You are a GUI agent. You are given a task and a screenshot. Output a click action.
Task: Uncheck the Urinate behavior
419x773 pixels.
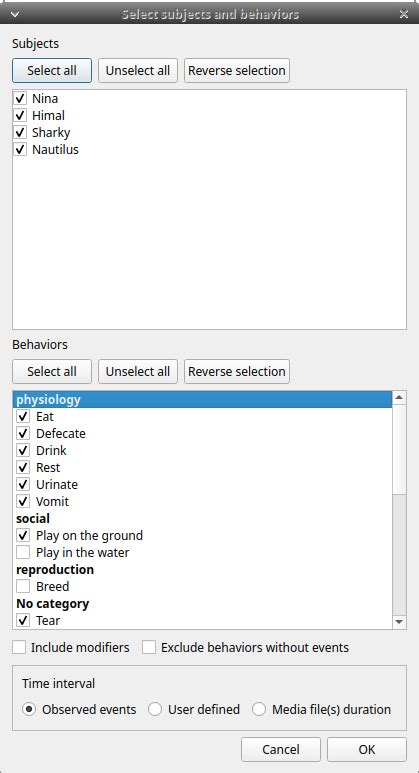click(23, 485)
